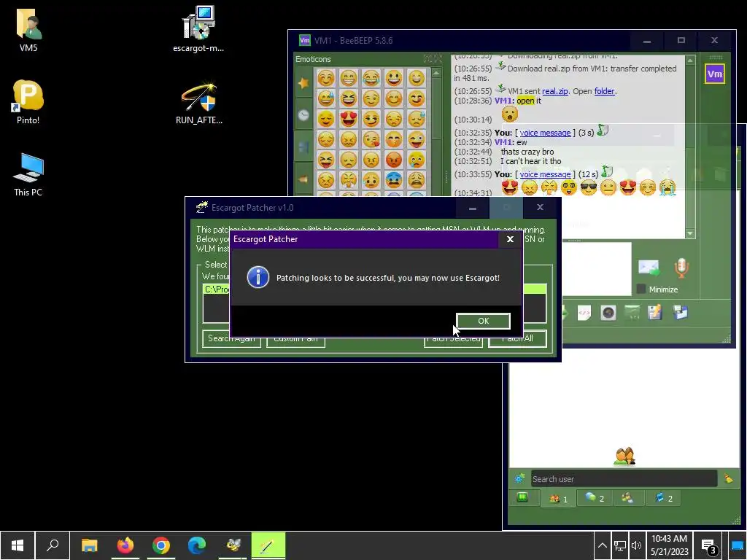Click the chat history scrollbar down arrow
Image resolution: width=747 pixels, height=560 pixels.
tap(690, 234)
